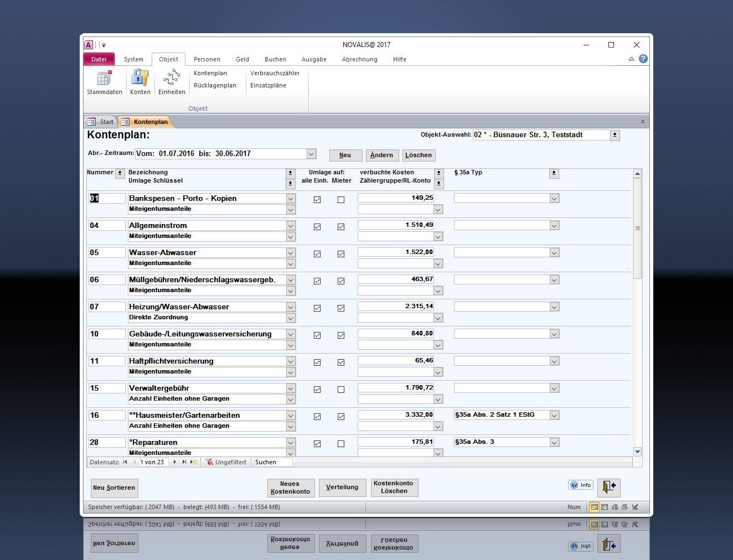
Task: Click the Neues Kostenkonto button
Action: click(x=290, y=488)
